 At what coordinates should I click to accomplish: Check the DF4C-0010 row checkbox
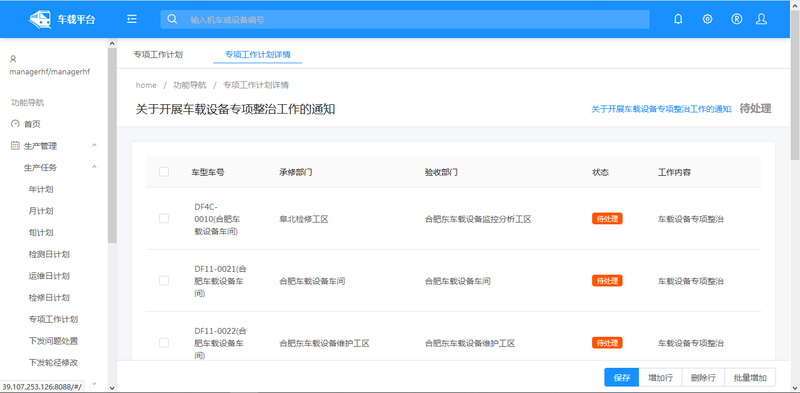[164, 218]
